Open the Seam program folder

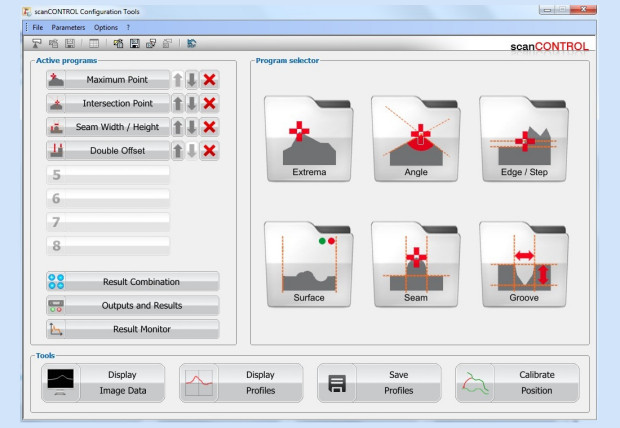coord(416,264)
